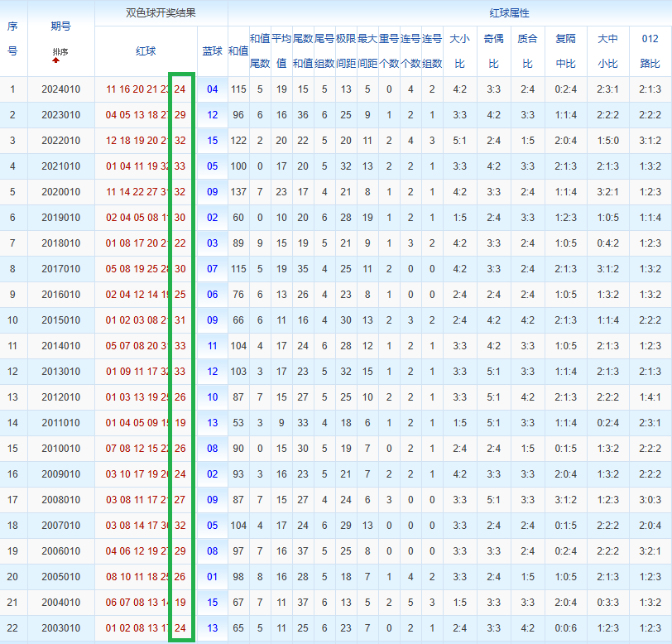Click the 奇偶比 column header
The image size is (672, 644).
(494, 51)
